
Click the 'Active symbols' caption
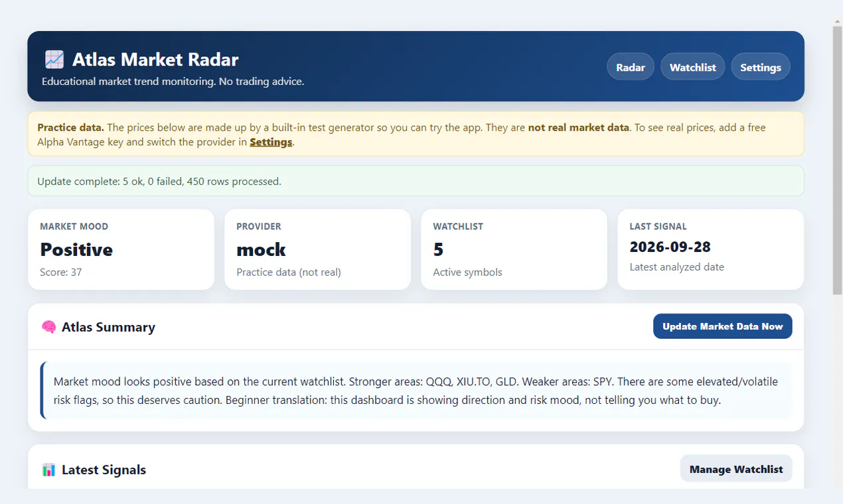(x=467, y=272)
